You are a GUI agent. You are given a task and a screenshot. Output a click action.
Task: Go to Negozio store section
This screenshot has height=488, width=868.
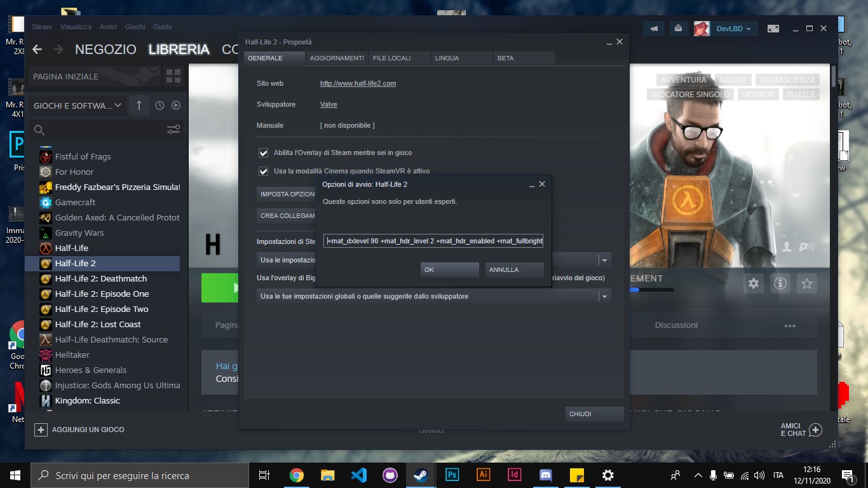click(105, 50)
